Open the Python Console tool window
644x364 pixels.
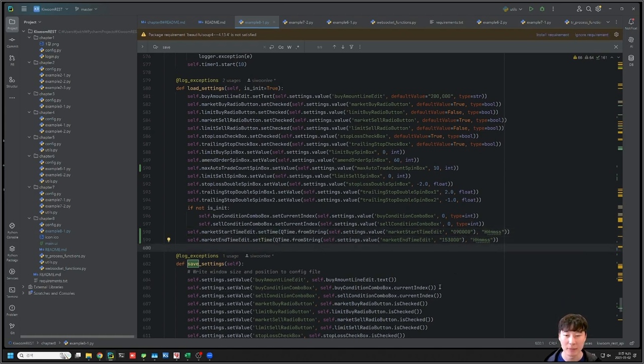[12, 230]
